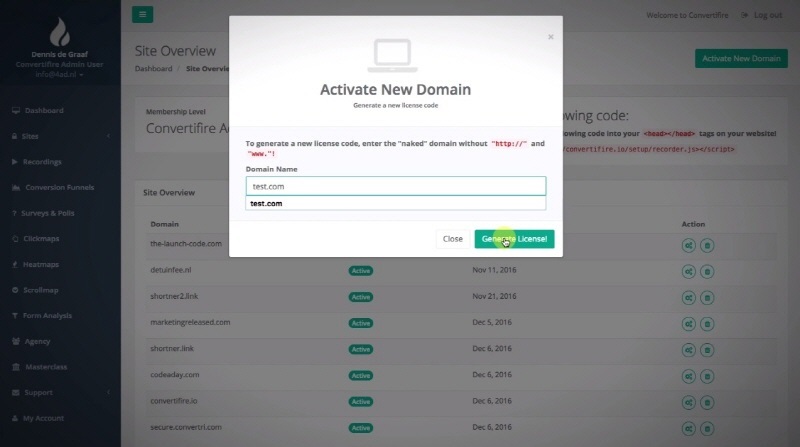Open Surveys & Polls sidebar item
Viewport: 800px width, 447px height.
[x=47, y=213]
